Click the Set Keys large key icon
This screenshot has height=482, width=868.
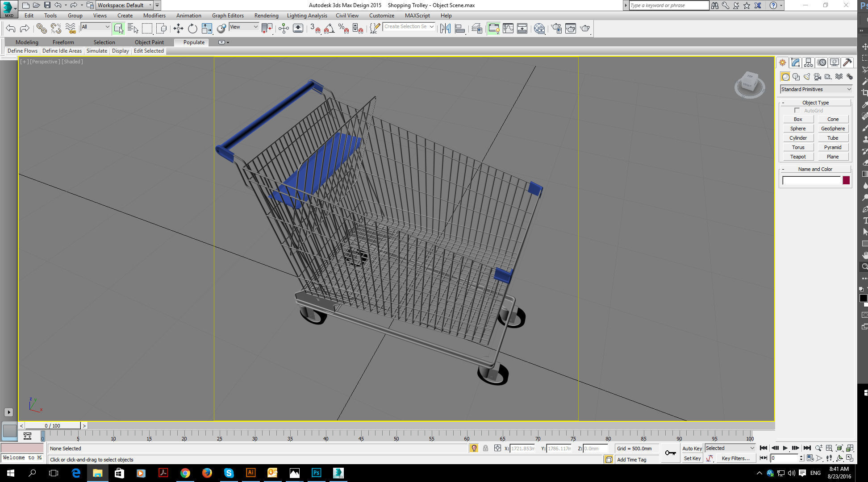click(x=670, y=453)
